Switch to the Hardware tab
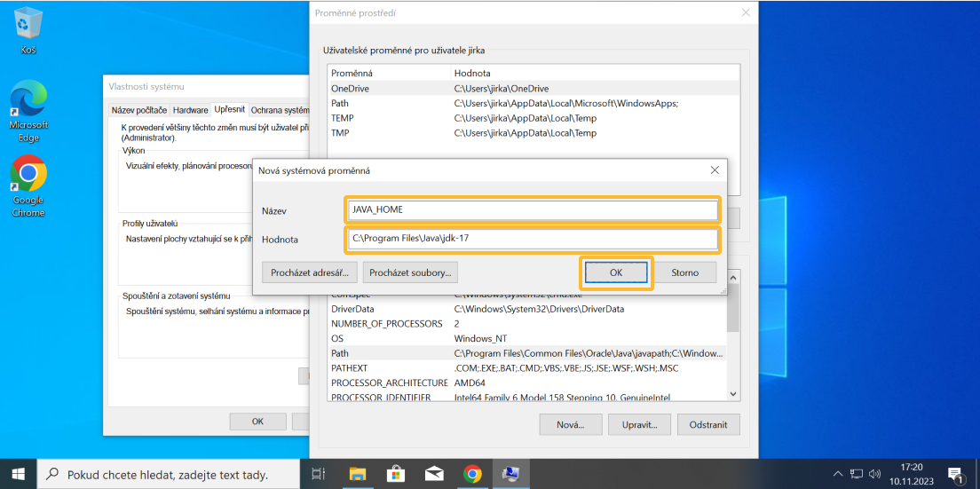This screenshot has width=980, height=489. point(191,110)
